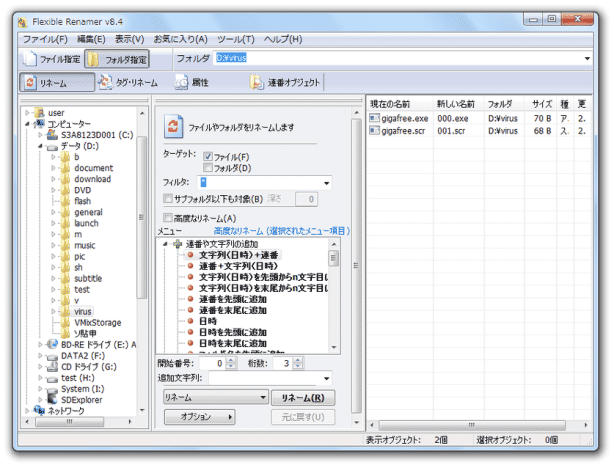Open the ツール(T) menu

(x=236, y=39)
